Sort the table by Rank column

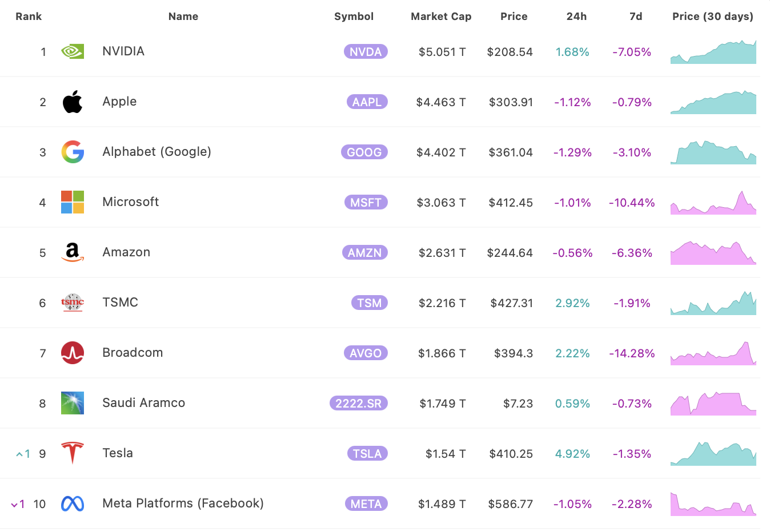[x=29, y=17]
